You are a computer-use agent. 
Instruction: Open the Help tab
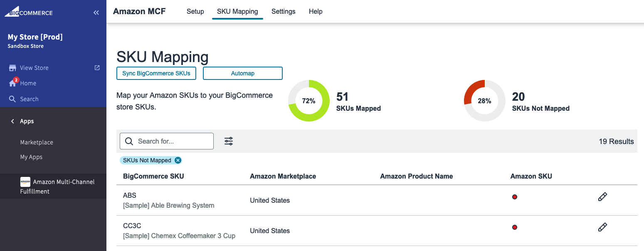point(316,12)
